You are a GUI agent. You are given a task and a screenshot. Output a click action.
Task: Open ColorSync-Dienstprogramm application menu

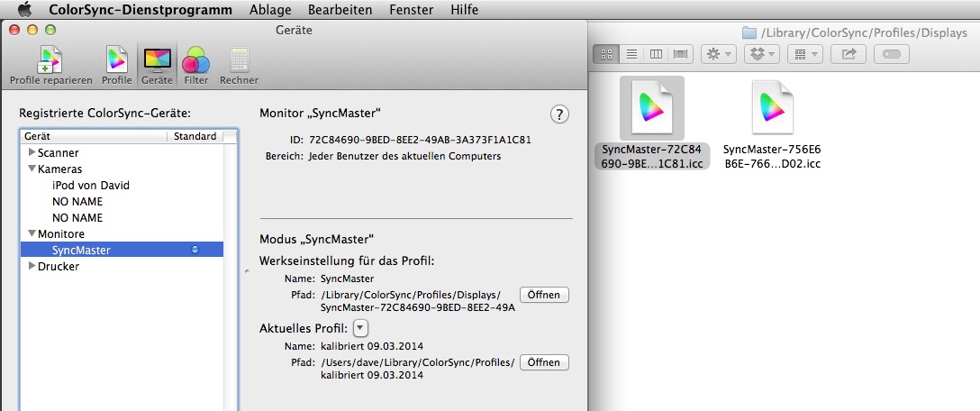coord(141,10)
